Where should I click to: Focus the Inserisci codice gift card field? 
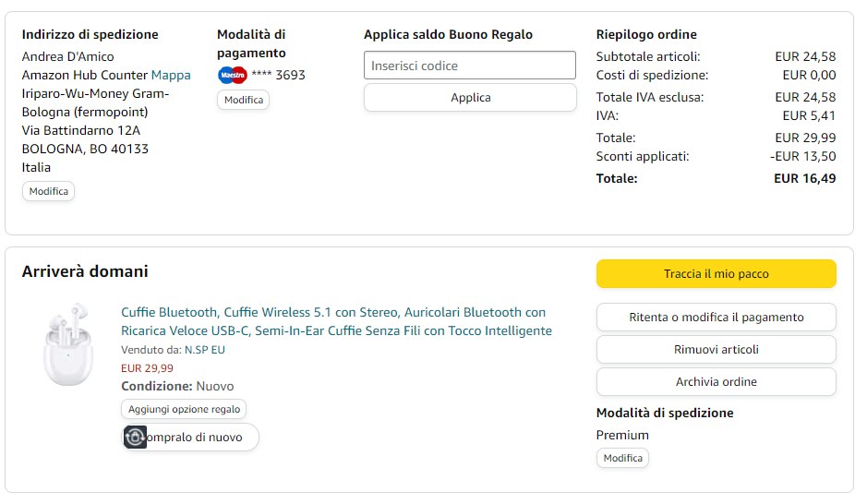click(x=470, y=66)
